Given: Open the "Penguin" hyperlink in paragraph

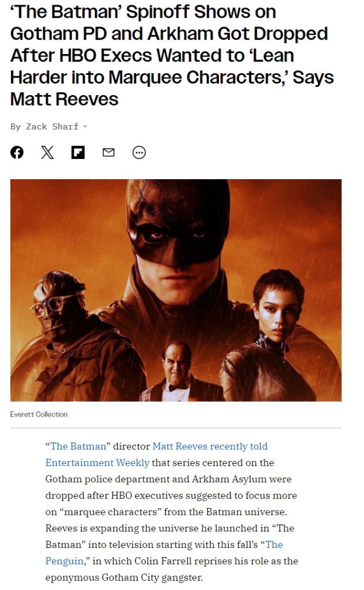Looking at the screenshot, I should pyautogui.click(x=64, y=561).
